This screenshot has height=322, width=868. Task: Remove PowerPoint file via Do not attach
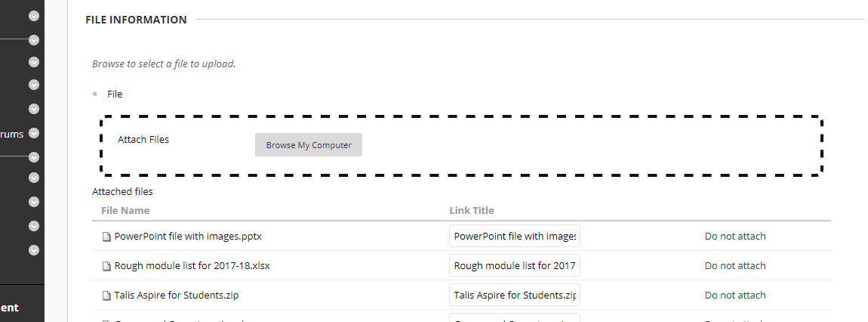click(734, 236)
